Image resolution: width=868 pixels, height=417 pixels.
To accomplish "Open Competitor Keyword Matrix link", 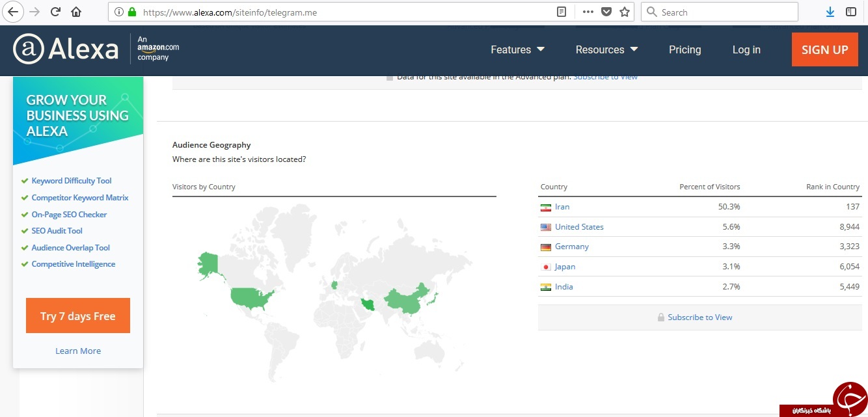I will pyautogui.click(x=80, y=198).
